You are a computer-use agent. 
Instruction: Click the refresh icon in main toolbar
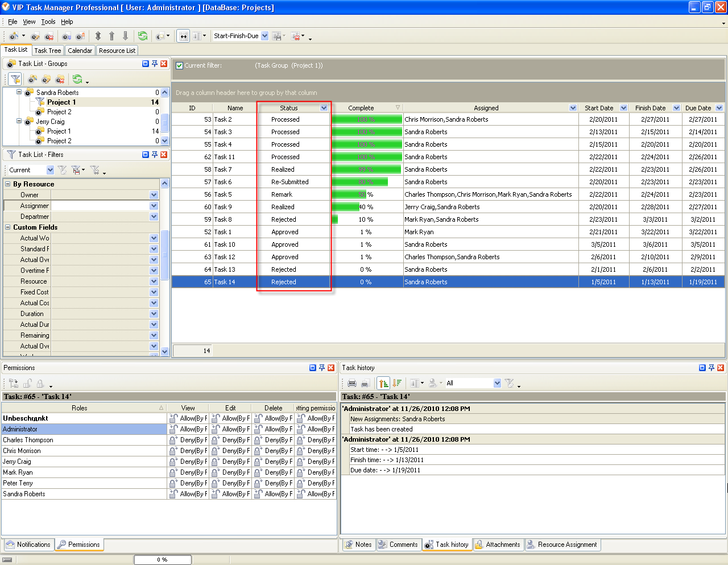click(x=143, y=36)
